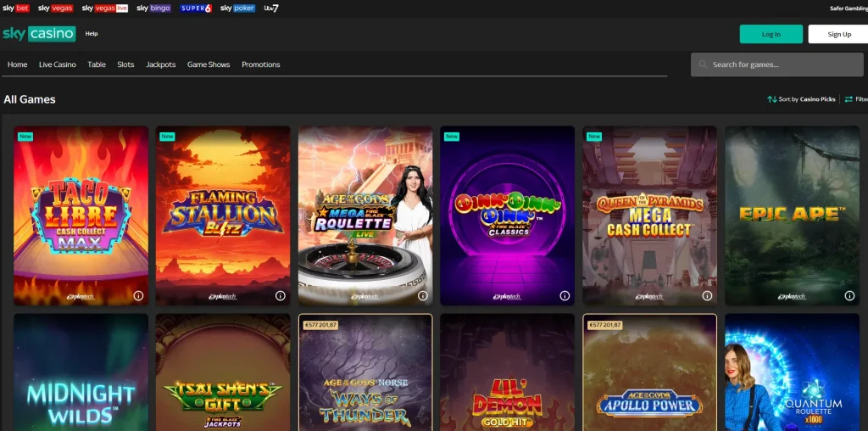Click the All Games heading

click(x=30, y=100)
